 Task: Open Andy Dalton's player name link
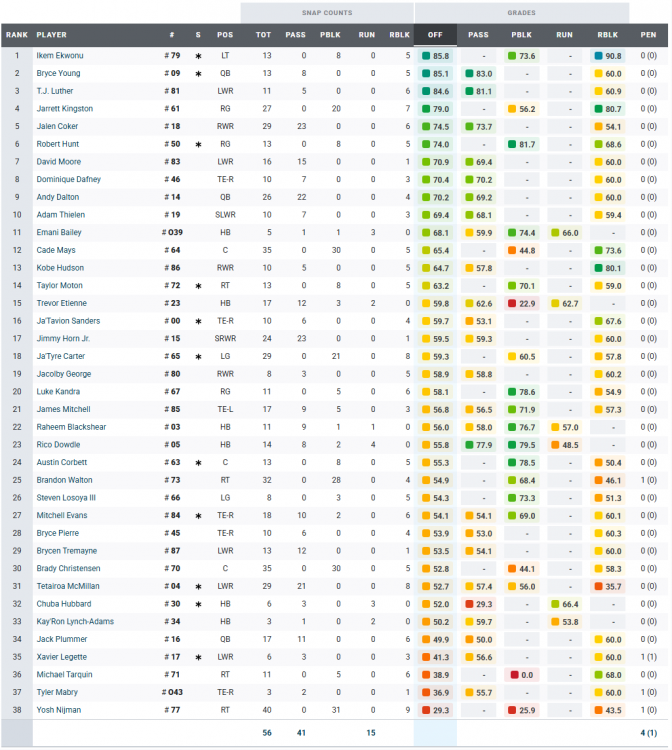coord(58,198)
